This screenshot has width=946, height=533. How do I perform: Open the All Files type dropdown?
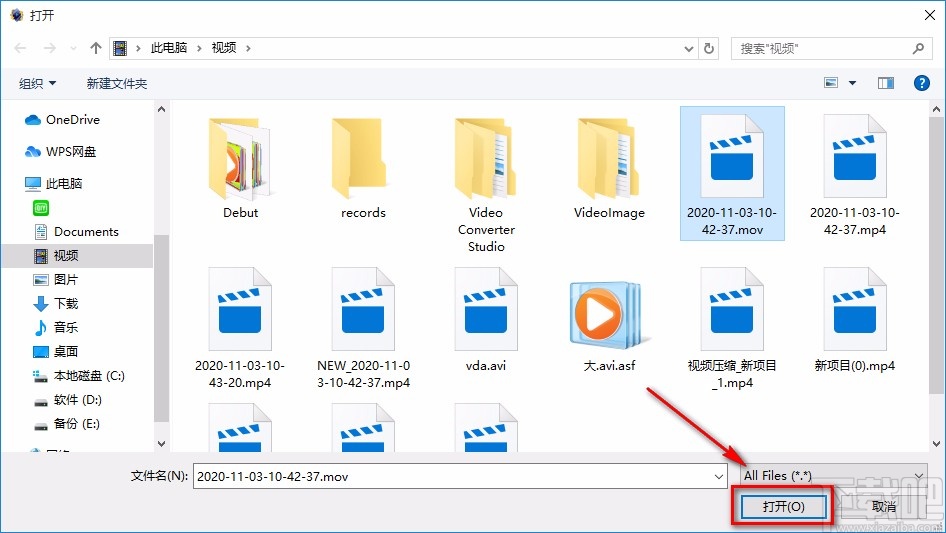[834, 476]
